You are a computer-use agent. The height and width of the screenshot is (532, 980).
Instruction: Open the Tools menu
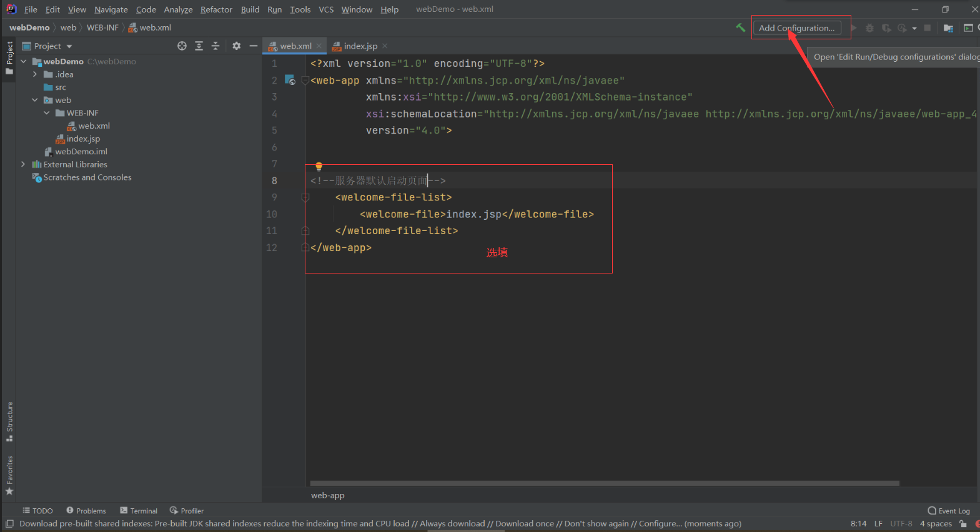(x=300, y=9)
